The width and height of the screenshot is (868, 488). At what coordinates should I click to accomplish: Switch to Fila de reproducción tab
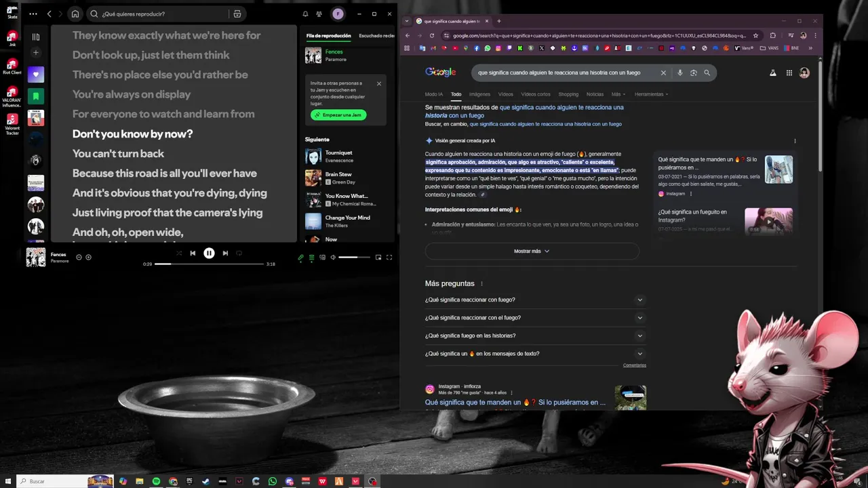329,36
